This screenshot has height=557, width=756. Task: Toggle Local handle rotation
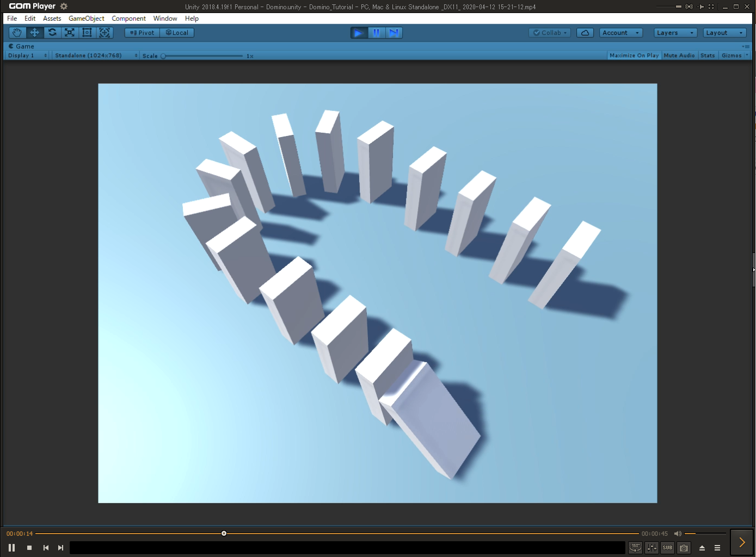(177, 33)
